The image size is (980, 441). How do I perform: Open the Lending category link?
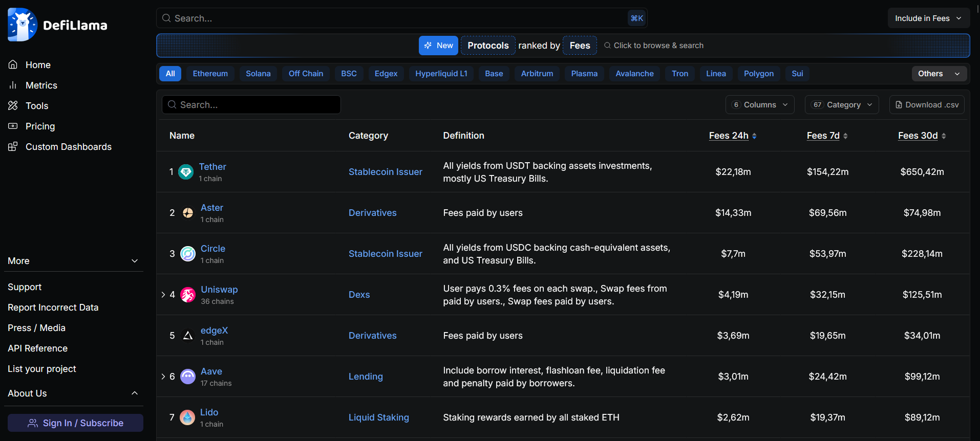tap(366, 377)
